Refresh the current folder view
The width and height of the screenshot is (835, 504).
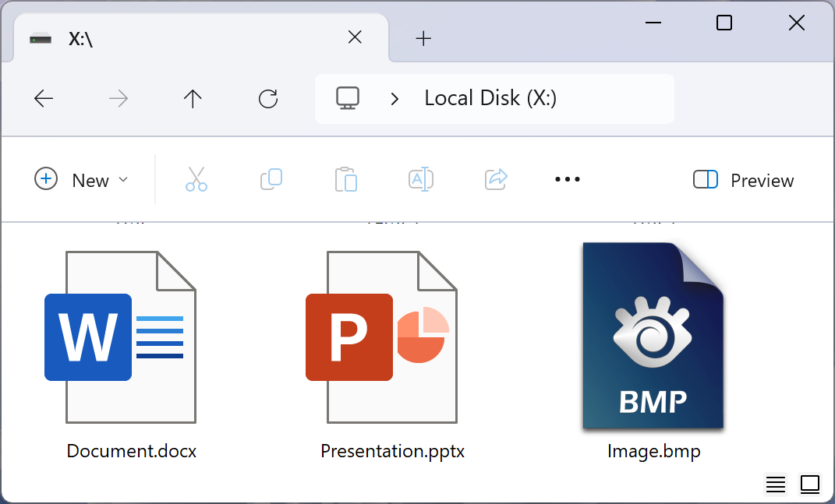[268, 98]
